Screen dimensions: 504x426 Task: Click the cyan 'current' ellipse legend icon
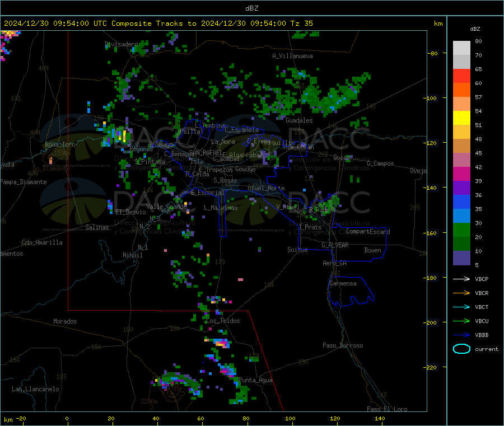coord(461,349)
